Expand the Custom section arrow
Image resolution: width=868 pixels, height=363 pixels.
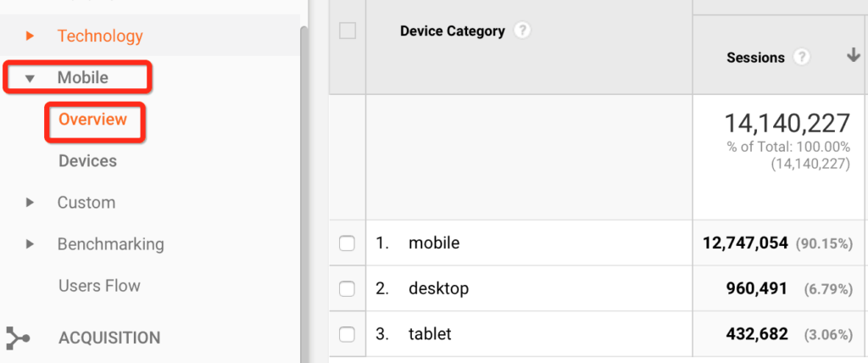point(30,203)
